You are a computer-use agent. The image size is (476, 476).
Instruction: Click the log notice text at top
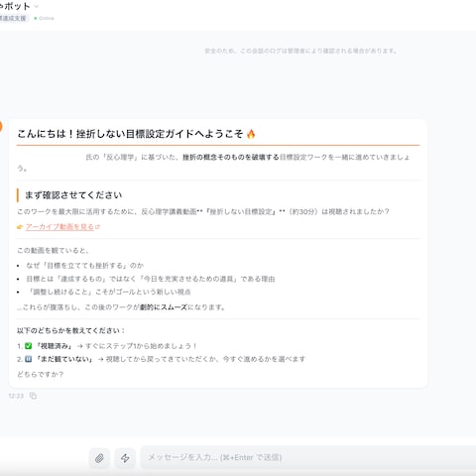[300, 51]
